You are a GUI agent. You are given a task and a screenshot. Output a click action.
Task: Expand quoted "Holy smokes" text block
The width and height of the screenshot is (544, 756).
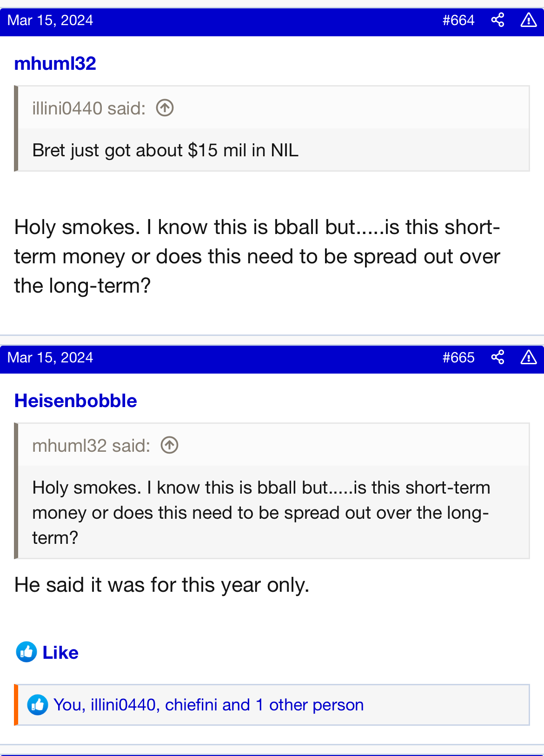coord(260,512)
